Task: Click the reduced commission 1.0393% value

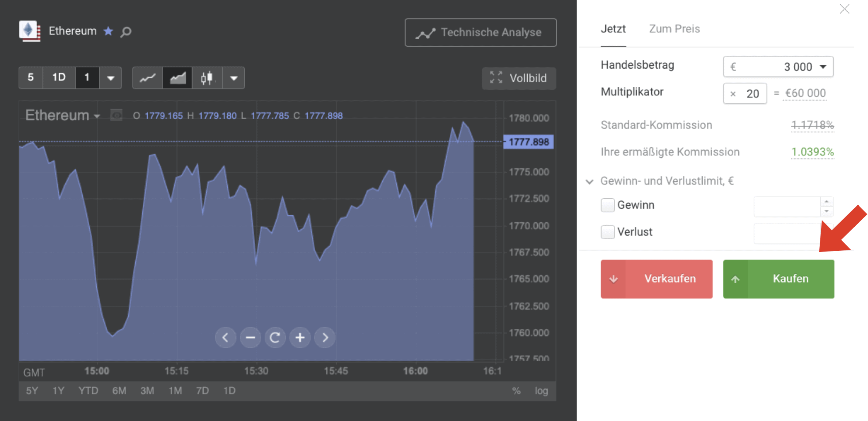Action: [x=812, y=152]
